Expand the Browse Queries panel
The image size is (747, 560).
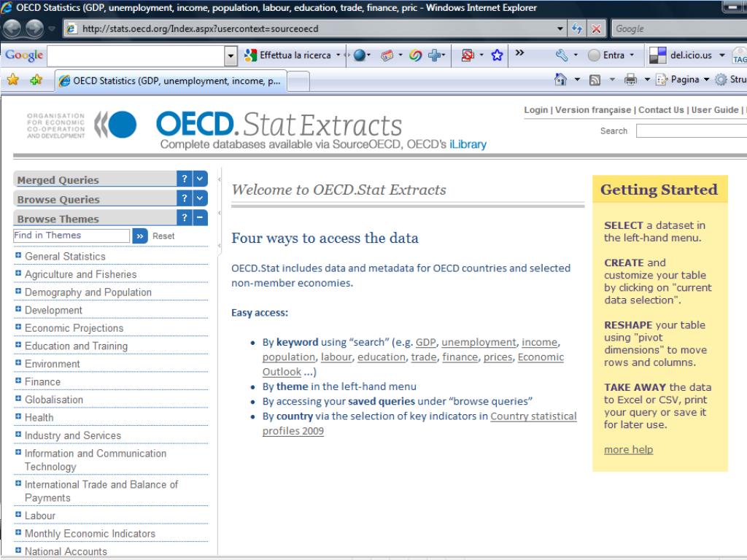point(200,198)
